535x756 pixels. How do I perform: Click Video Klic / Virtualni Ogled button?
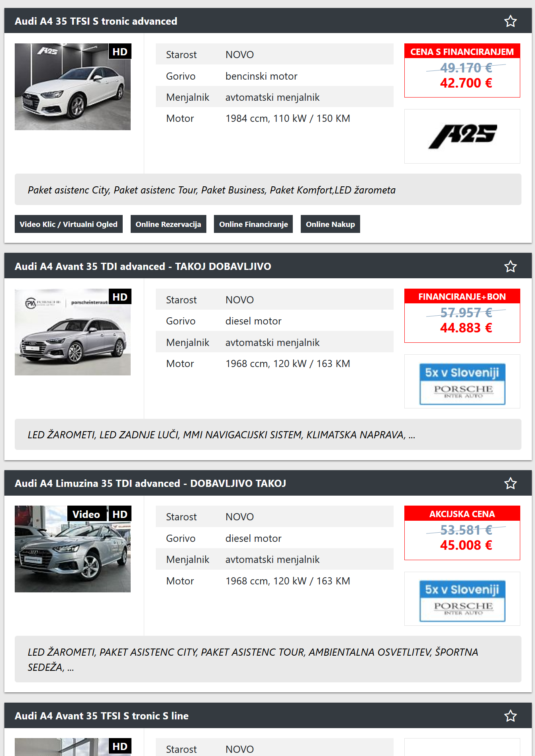pos(69,224)
